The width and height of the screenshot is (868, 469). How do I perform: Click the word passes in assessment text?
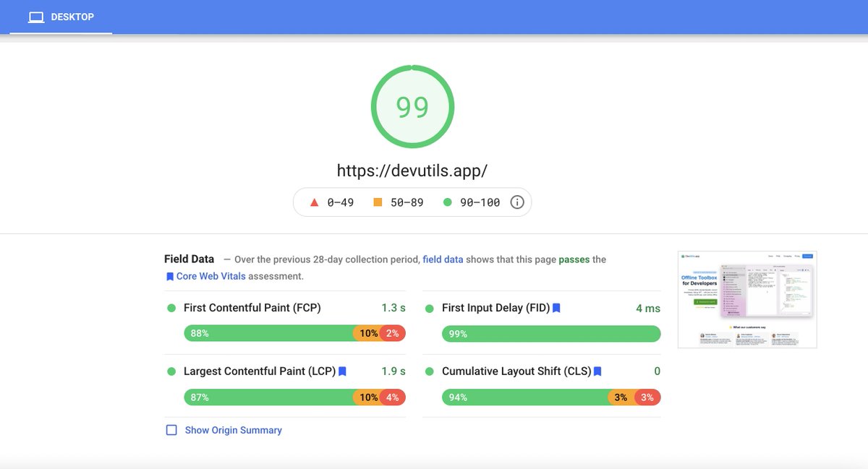coord(574,259)
